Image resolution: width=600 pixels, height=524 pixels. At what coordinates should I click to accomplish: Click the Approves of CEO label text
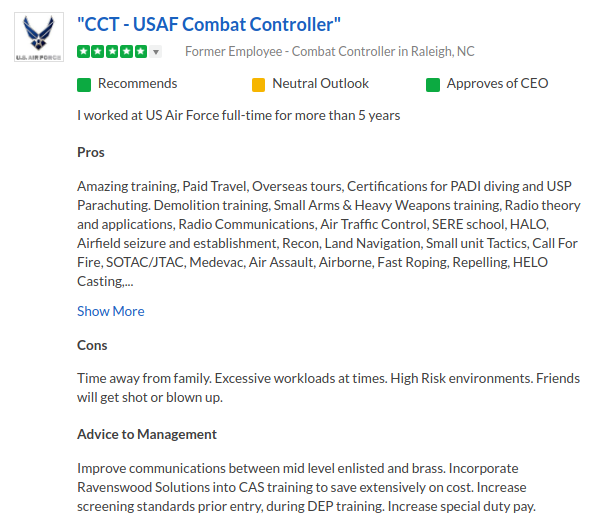coord(497,84)
